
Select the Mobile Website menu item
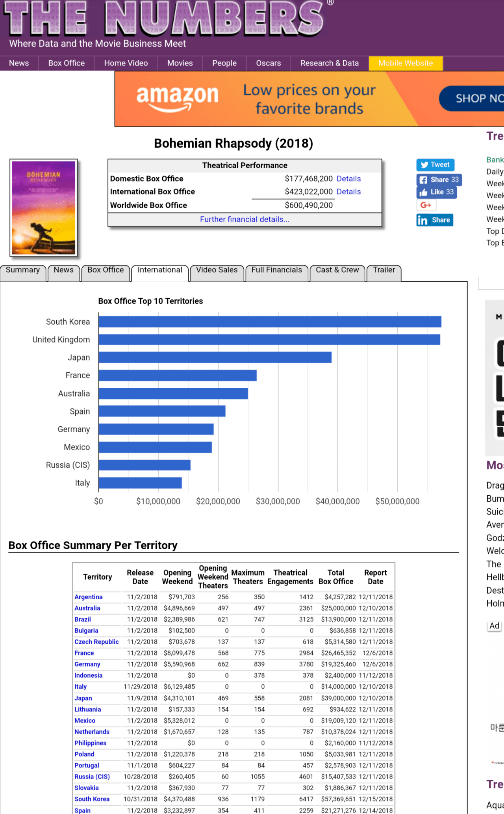click(x=405, y=63)
